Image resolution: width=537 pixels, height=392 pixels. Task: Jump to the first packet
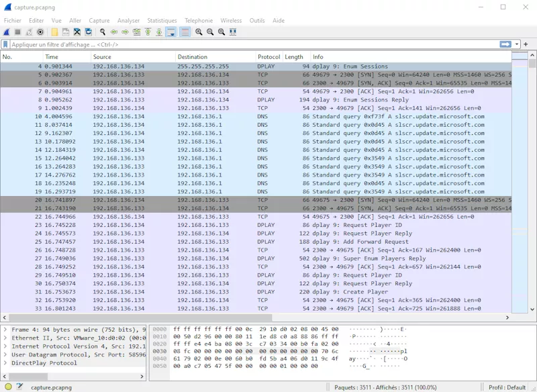(148, 32)
